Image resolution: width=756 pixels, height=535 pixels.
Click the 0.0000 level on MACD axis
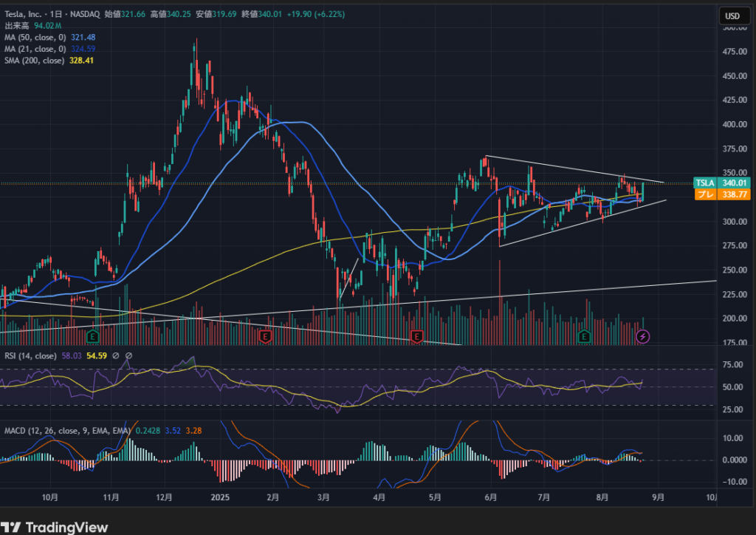pos(735,460)
